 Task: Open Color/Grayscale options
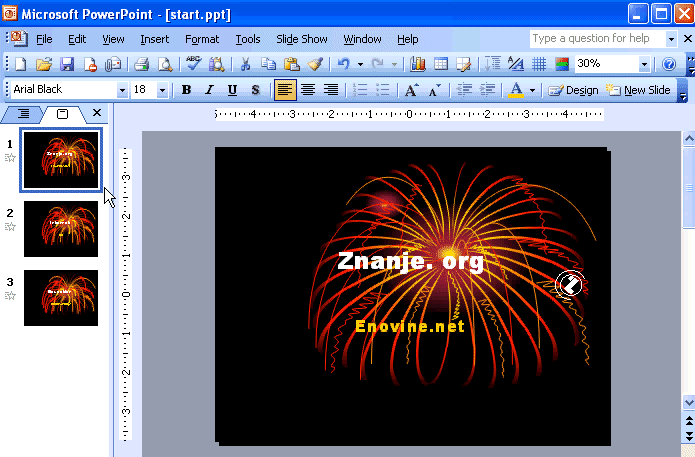[562, 64]
